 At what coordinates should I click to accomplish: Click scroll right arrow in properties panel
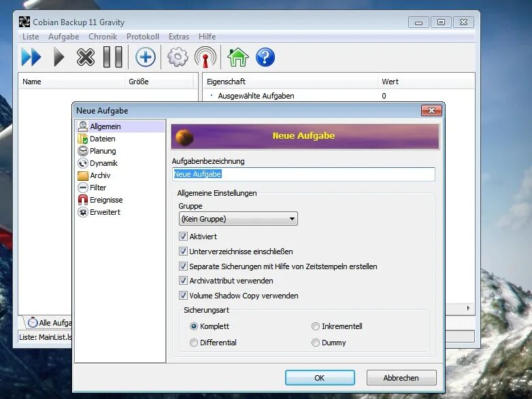tap(468, 308)
